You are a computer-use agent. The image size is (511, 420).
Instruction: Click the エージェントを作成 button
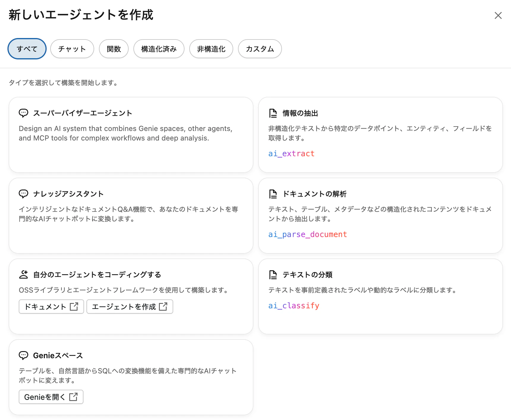pos(130,307)
